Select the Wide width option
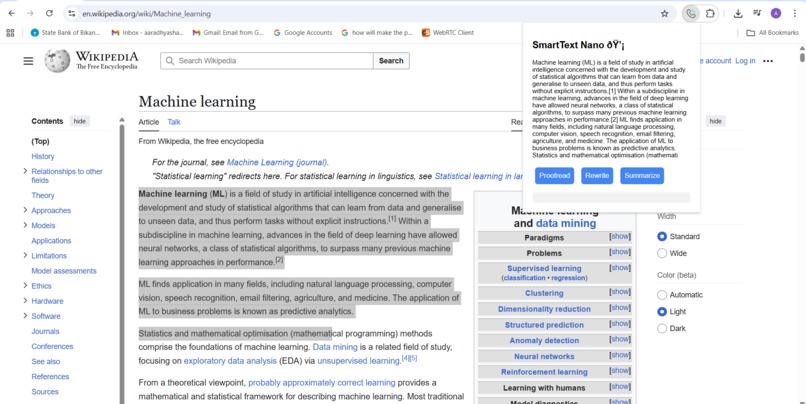806x404 pixels. [x=662, y=253]
